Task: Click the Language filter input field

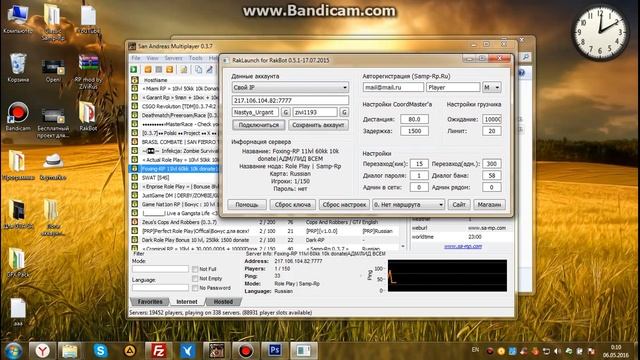Action: tap(160, 287)
